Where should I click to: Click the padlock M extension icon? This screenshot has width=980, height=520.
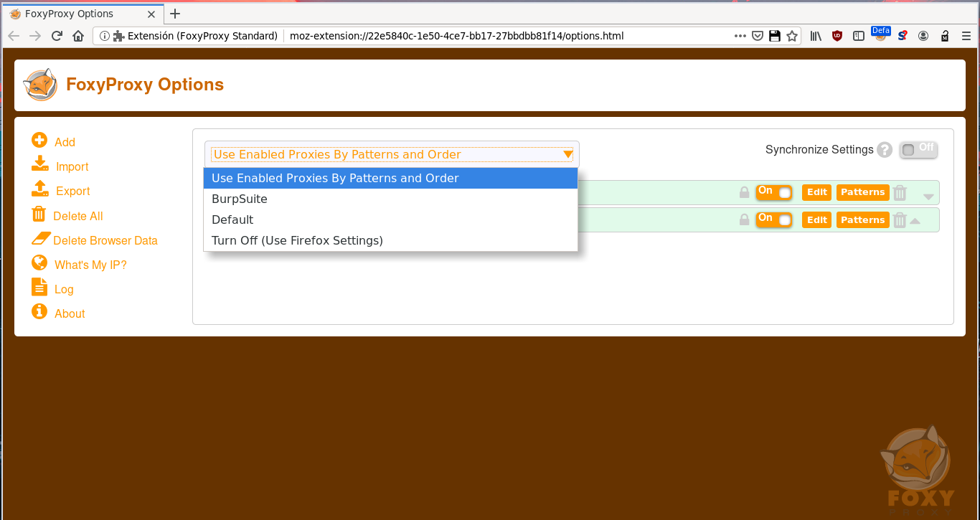click(945, 36)
